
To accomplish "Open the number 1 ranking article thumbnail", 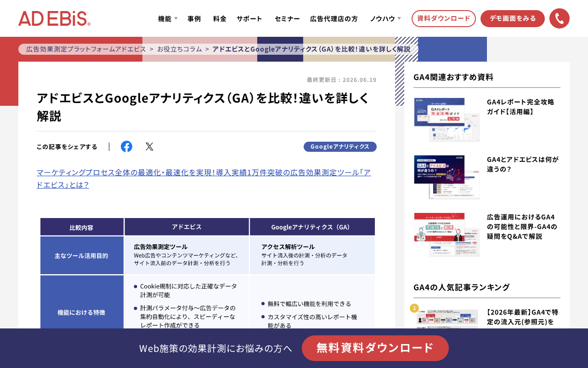I will 447,318.
